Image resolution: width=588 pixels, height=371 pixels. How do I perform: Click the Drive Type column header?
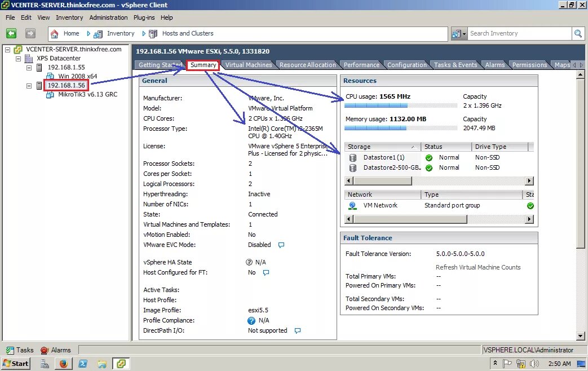pos(500,147)
